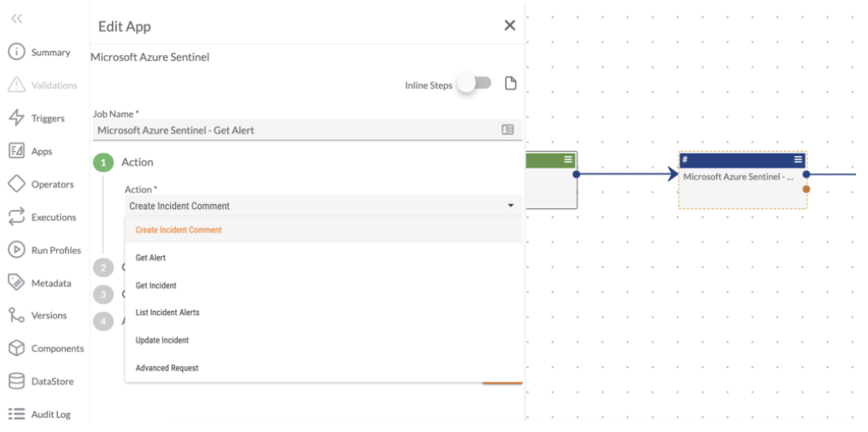Go to step 3 circle
The height and width of the screenshot is (432, 868).
pyautogui.click(x=103, y=295)
